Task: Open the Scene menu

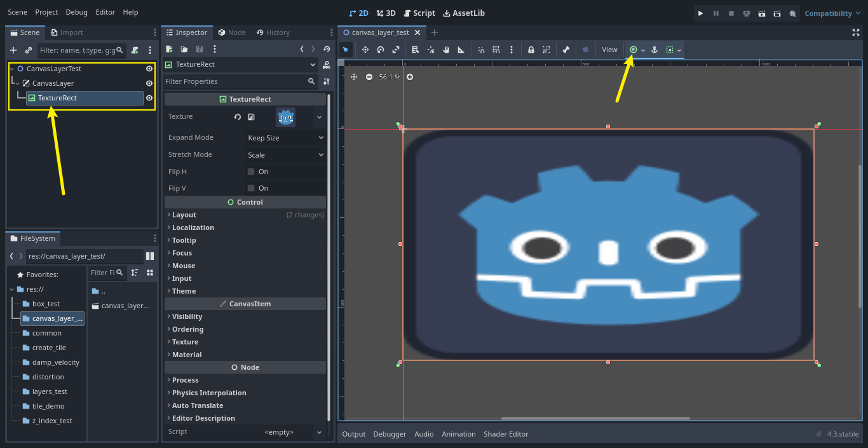Action: [17, 12]
